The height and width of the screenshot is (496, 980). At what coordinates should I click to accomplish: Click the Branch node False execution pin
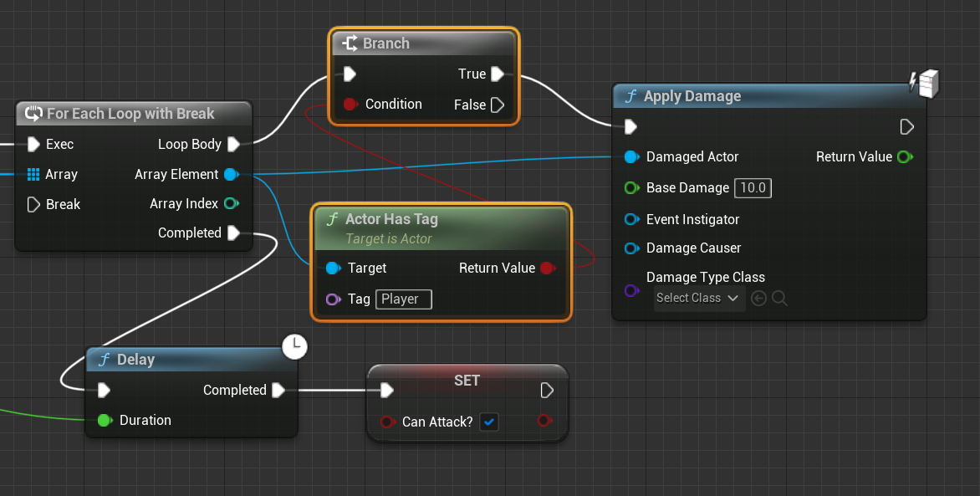coord(498,105)
